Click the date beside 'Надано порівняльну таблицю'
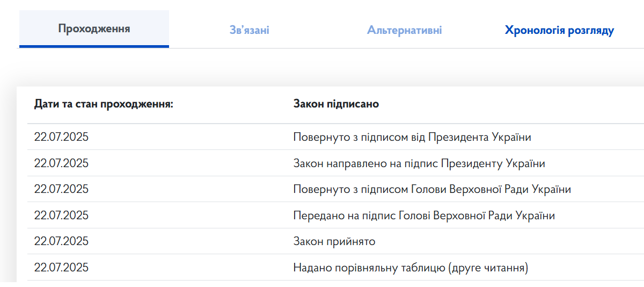 tap(61, 268)
